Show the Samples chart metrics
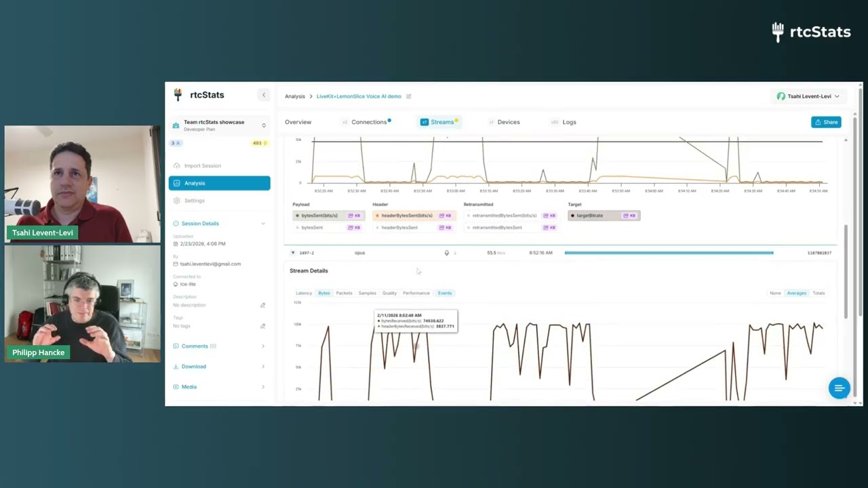 [367, 293]
